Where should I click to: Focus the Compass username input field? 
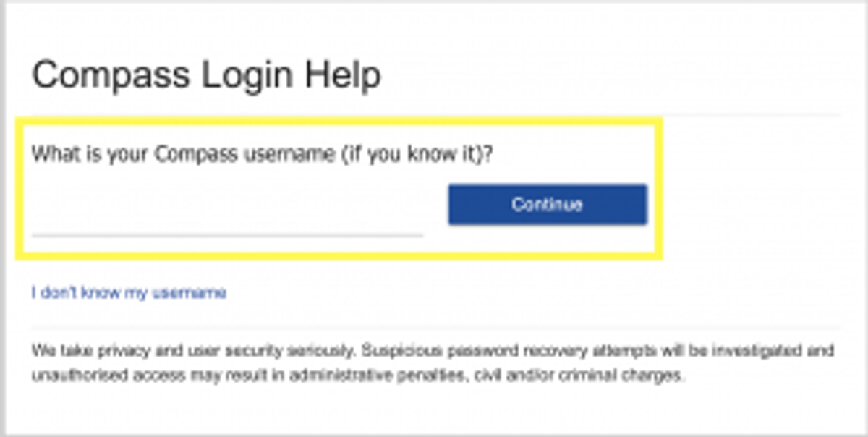(x=227, y=212)
